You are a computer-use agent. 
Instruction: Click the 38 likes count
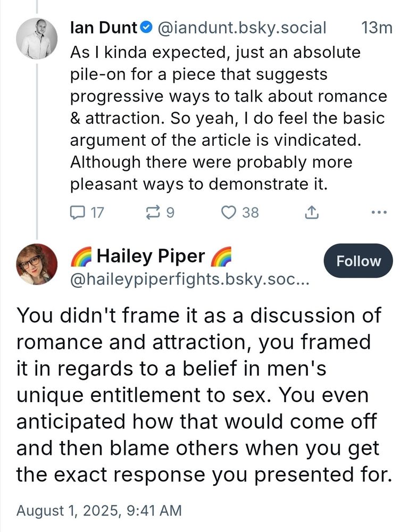(251, 213)
